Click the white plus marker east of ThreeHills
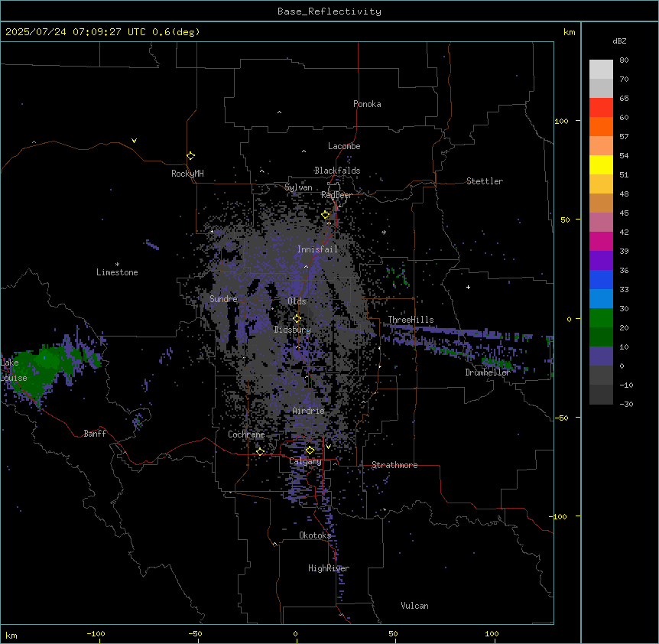The height and width of the screenshot is (644, 659). pos(468,287)
